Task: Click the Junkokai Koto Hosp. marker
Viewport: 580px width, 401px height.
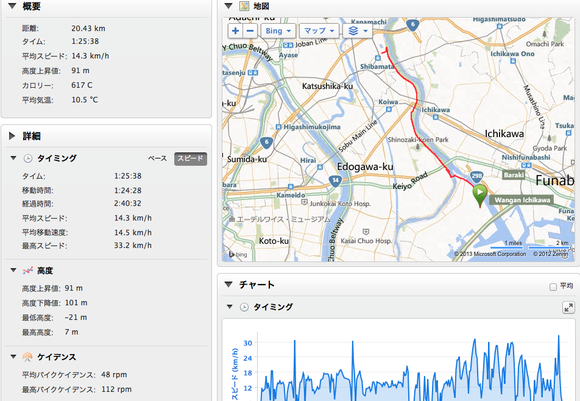Action: point(304,202)
